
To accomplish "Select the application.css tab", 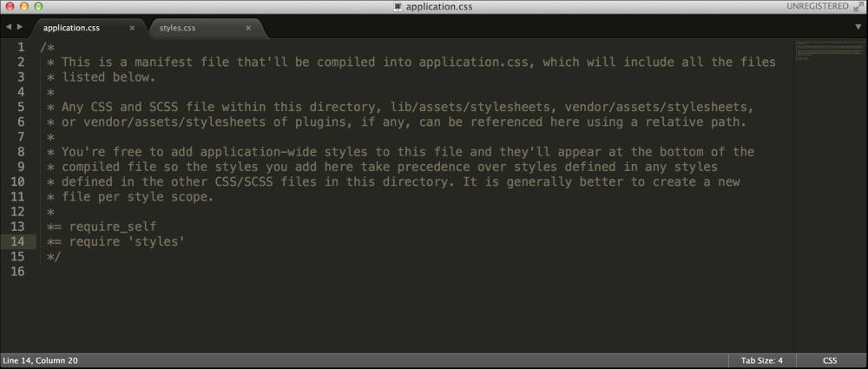I will pyautogui.click(x=71, y=28).
